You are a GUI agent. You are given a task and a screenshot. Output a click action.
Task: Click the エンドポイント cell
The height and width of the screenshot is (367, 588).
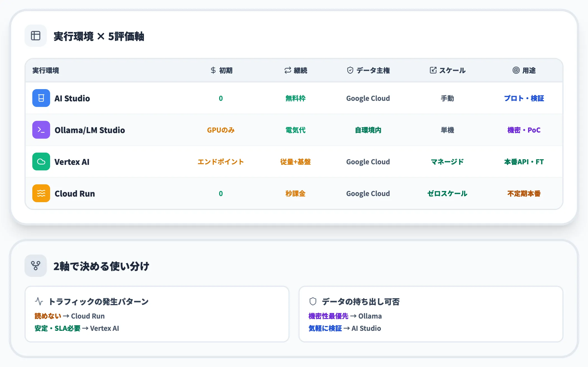(x=221, y=162)
